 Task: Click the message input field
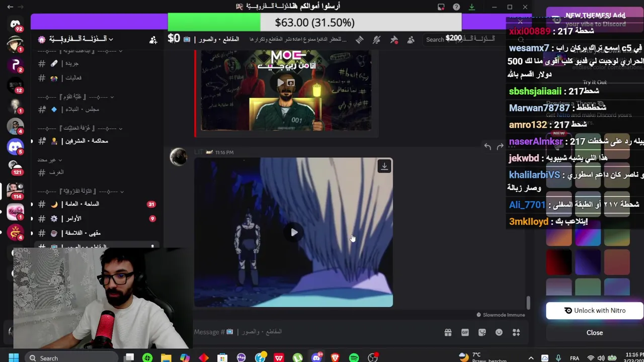(317, 332)
